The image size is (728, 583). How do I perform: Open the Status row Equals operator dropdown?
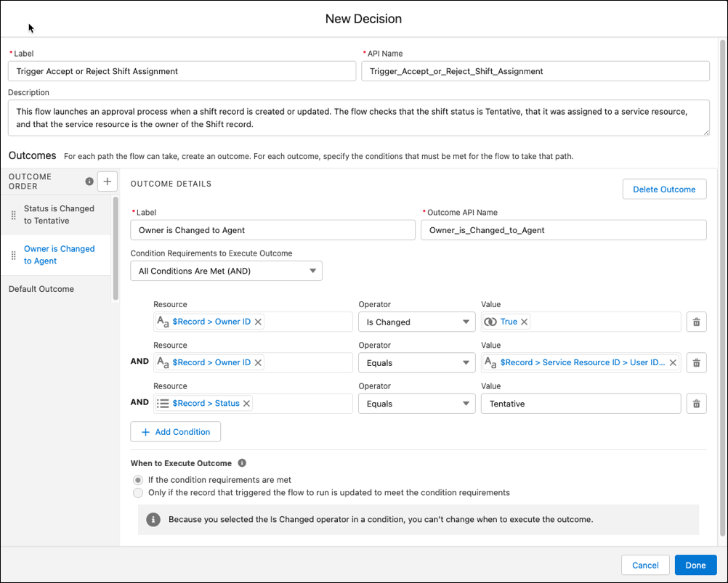pyautogui.click(x=416, y=404)
